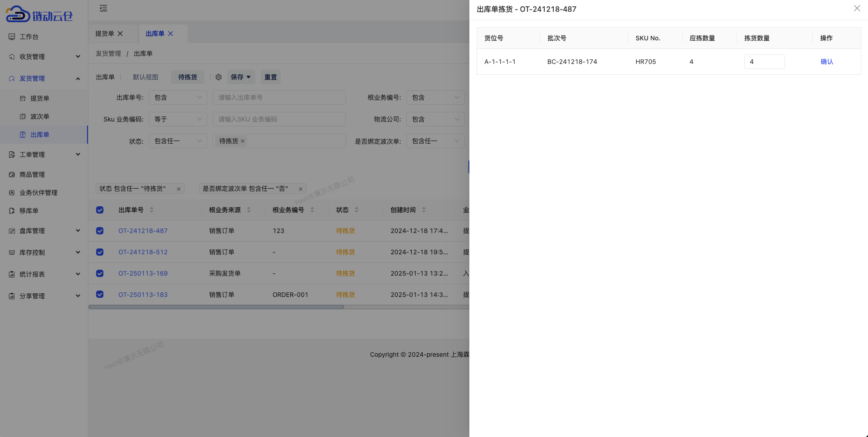This screenshot has height=437, width=868.
Task: Select the 默认视图 view tab
Action: [146, 77]
